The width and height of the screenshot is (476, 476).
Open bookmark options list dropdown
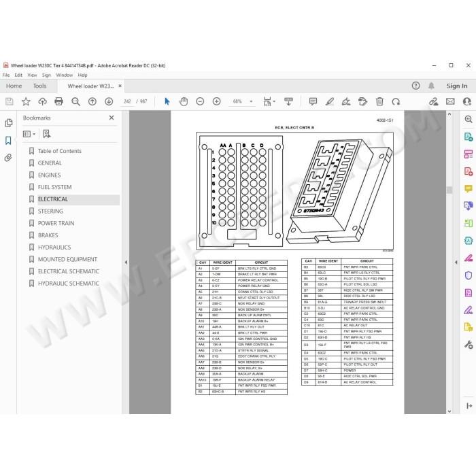29,134
